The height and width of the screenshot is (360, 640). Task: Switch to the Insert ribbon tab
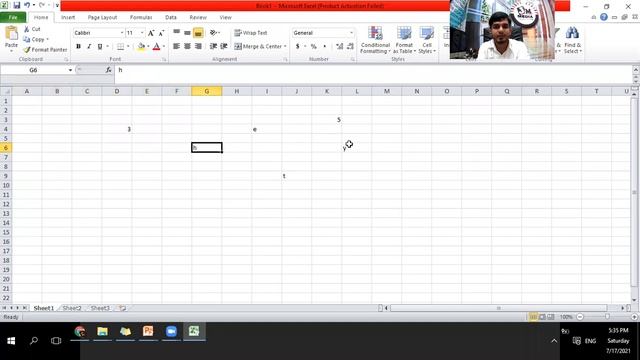point(68,18)
